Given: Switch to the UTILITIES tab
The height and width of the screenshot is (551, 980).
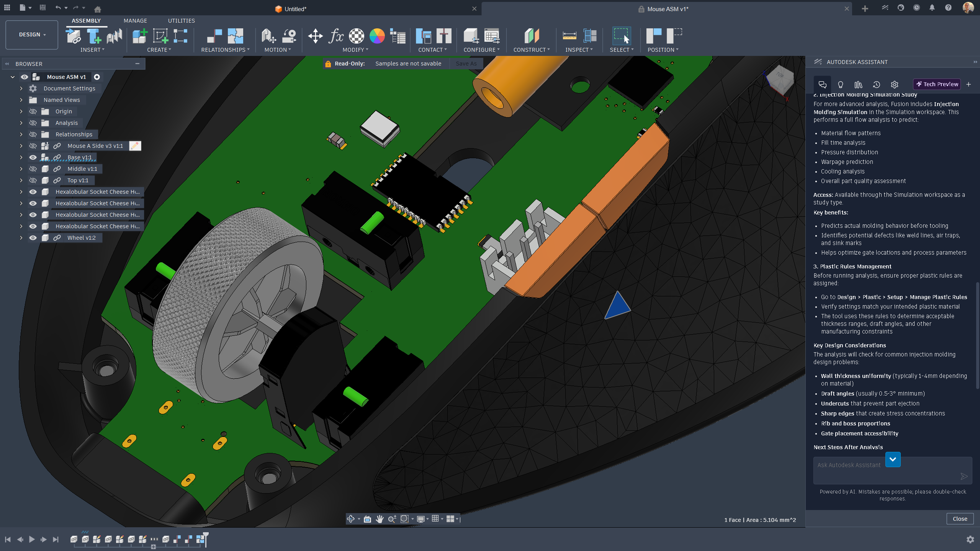Looking at the screenshot, I should click(181, 21).
